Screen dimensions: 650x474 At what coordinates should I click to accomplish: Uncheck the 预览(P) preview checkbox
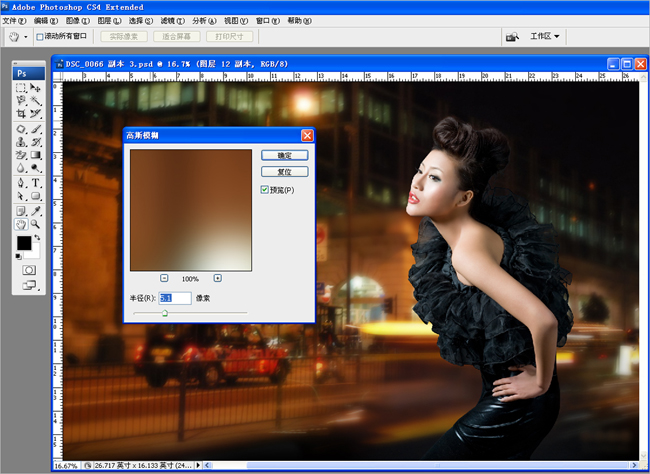[265, 189]
